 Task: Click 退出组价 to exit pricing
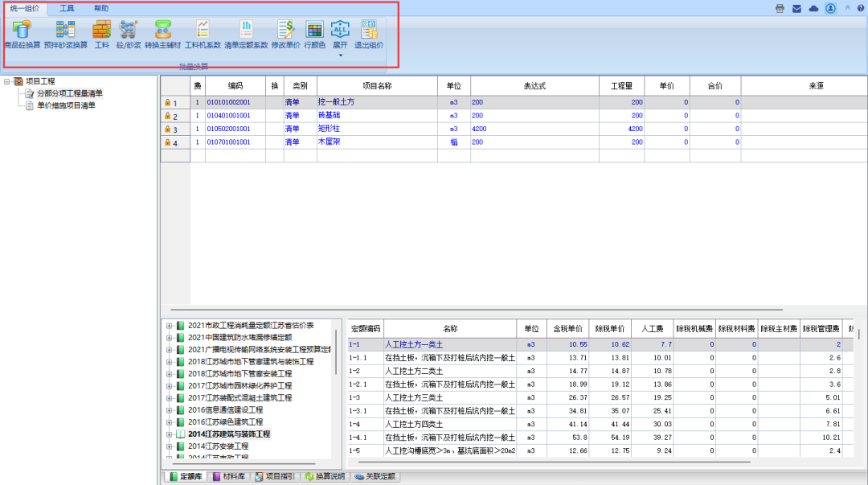369,31
